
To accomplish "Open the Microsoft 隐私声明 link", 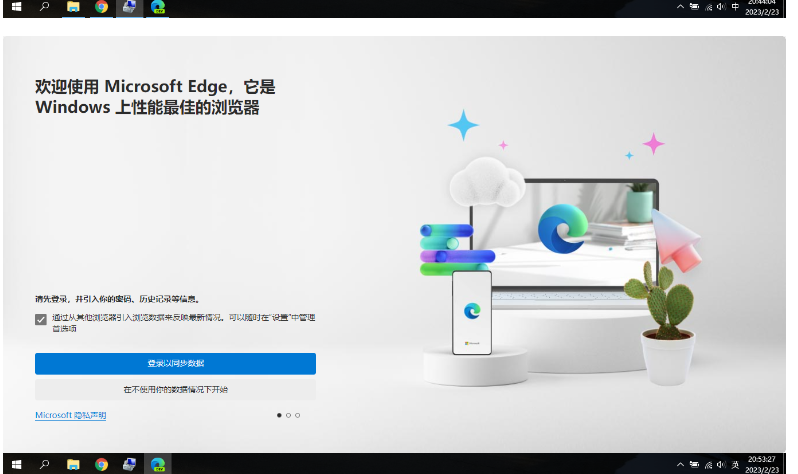I will (70, 415).
